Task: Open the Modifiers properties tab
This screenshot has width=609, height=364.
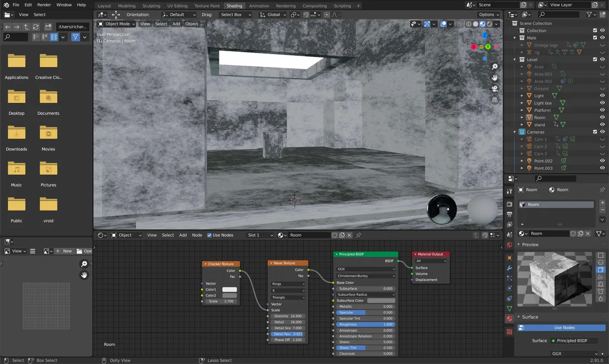Action: [x=510, y=268]
